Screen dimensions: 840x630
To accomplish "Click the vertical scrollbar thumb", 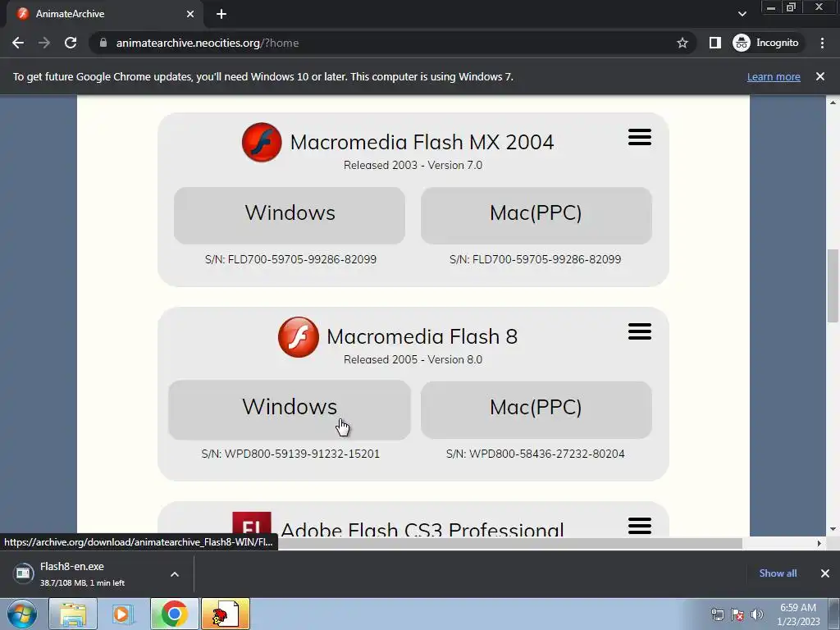I will [833, 285].
